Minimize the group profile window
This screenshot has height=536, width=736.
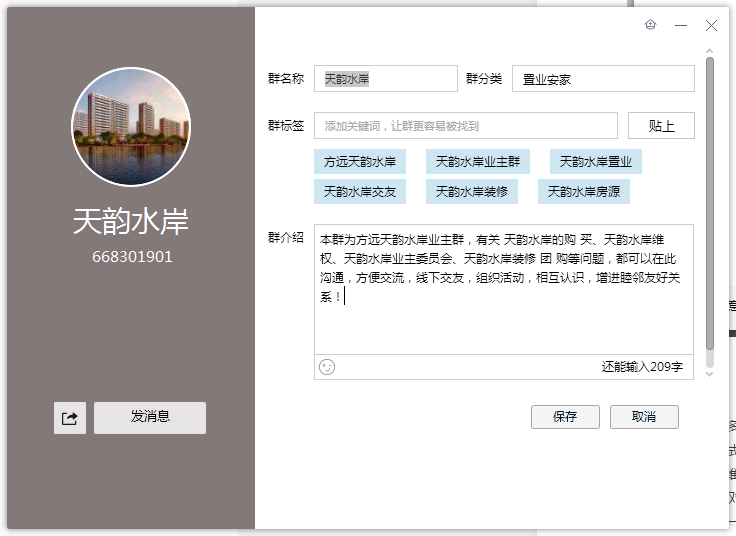681,25
